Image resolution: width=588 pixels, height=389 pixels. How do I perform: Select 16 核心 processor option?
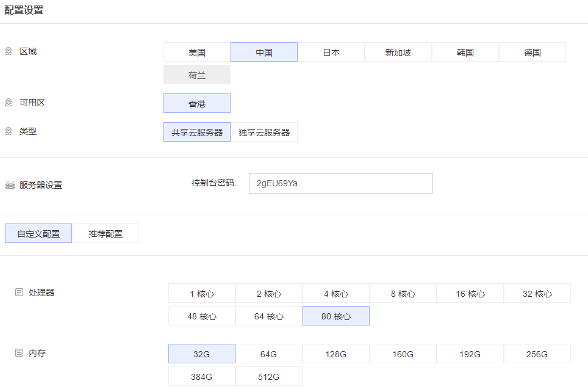[x=470, y=294]
